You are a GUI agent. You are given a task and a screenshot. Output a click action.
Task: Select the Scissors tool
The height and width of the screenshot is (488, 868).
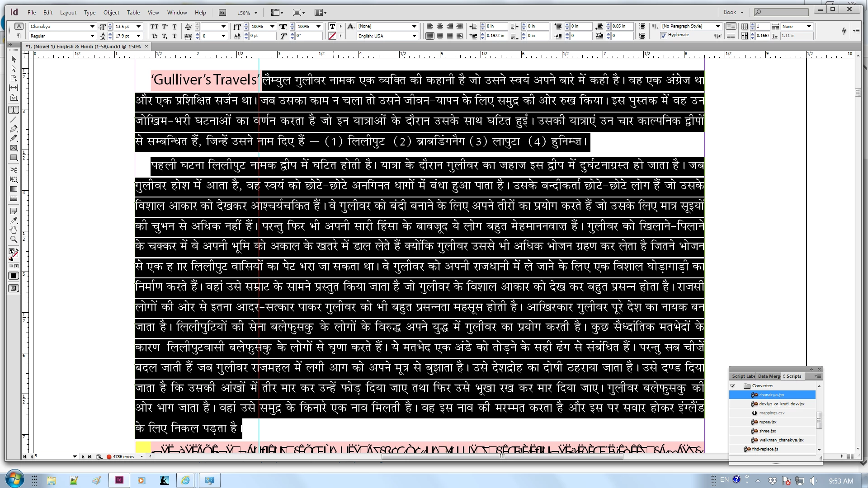coord(14,169)
